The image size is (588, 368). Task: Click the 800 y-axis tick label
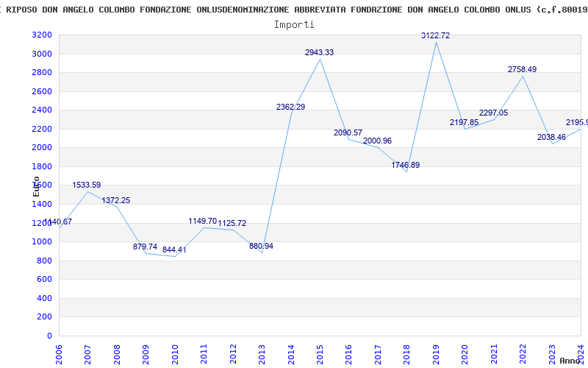[45, 261]
